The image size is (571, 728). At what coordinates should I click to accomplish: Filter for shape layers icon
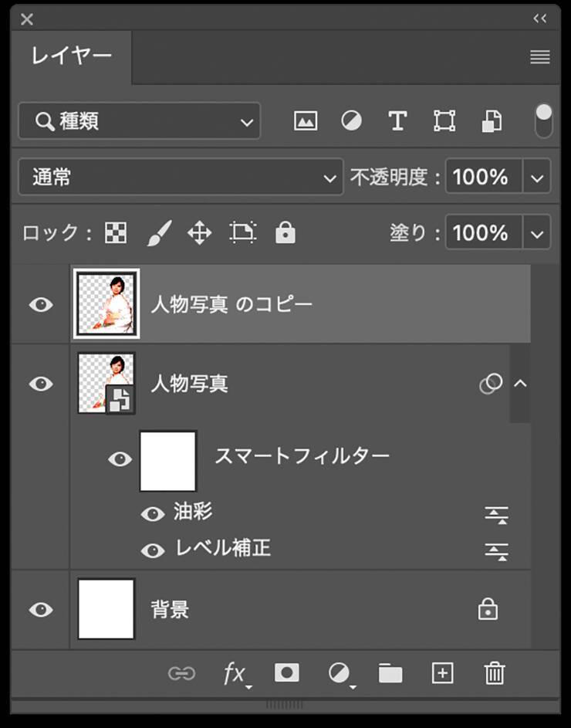tap(444, 121)
